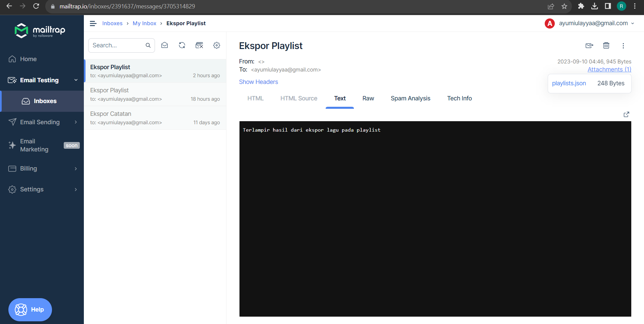Screen dimensions: 644x324
Task: Collapse the sidebar with hamburger icon
Action: coord(93,23)
